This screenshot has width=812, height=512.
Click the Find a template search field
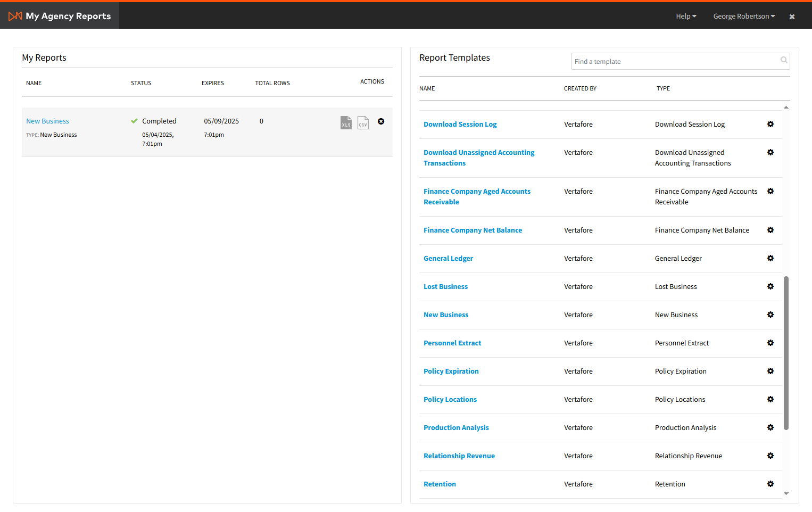pos(681,61)
